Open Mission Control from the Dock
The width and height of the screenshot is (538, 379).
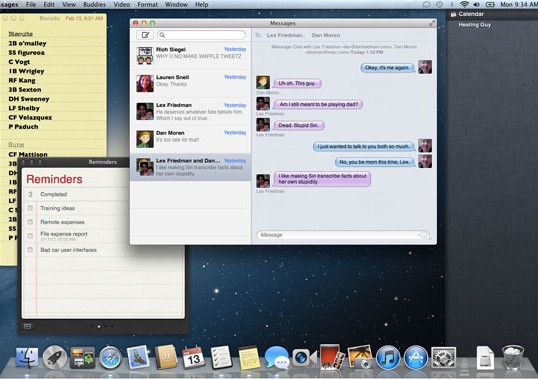click(x=82, y=357)
